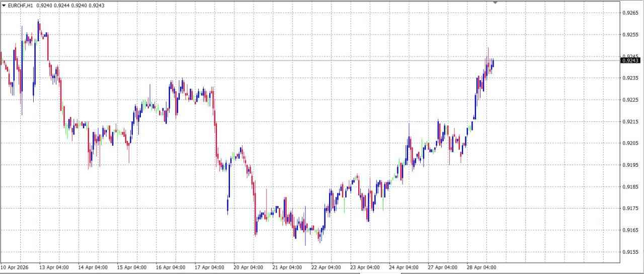Click the 16 Apr 04:00 time label
Image resolution: width=644 pixels, height=274 pixels.
pos(171,267)
